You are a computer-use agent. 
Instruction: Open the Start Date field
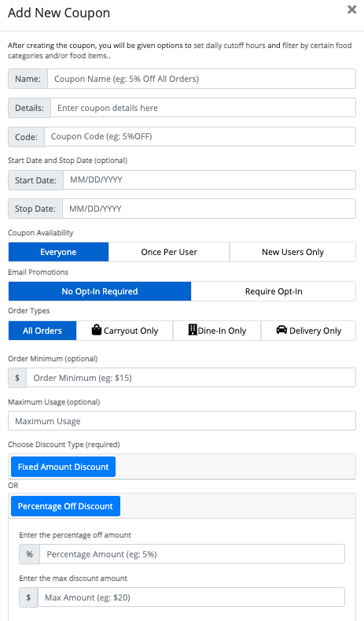pyautogui.click(x=209, y=179)
